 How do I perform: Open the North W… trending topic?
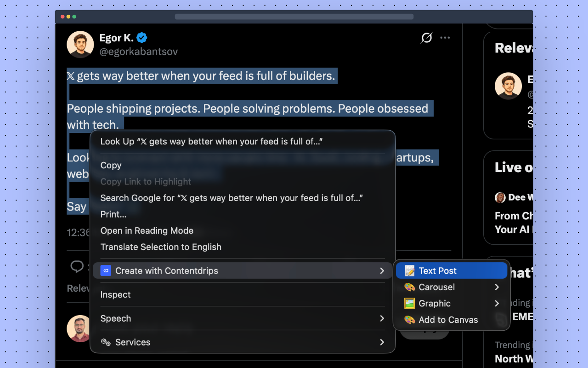pos(514,359)
